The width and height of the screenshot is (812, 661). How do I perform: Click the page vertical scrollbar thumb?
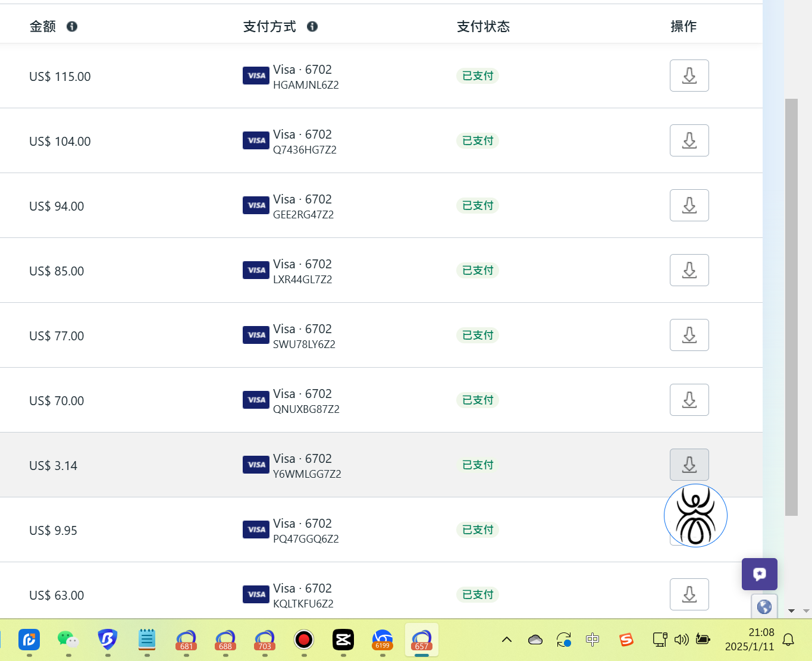791,306
